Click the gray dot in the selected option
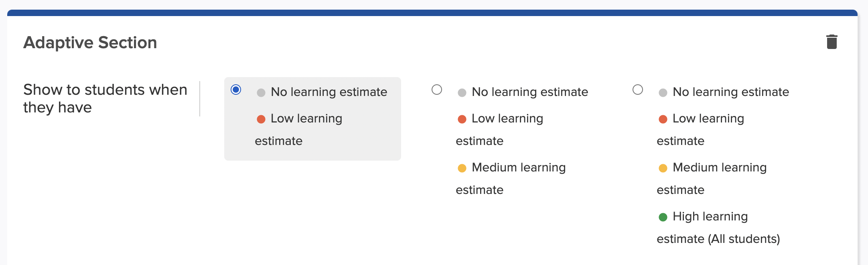The width and height of the screenshot is (868, 265). (261, 93)
